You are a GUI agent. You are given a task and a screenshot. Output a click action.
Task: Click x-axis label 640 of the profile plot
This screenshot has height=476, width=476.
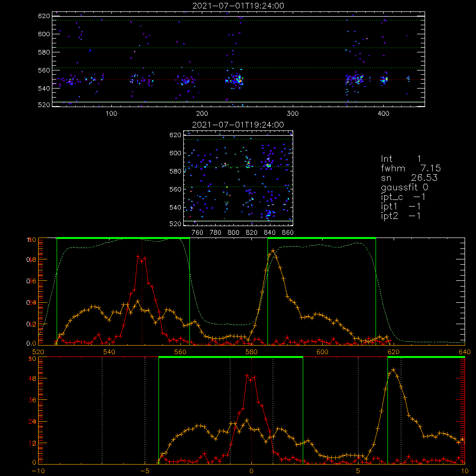(465, 352)
